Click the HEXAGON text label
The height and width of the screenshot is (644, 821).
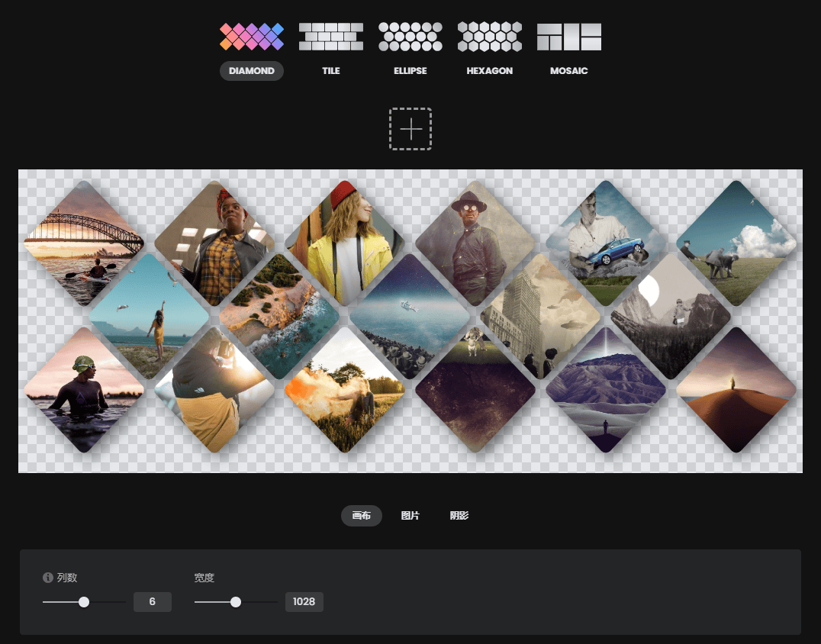point(489,71)
